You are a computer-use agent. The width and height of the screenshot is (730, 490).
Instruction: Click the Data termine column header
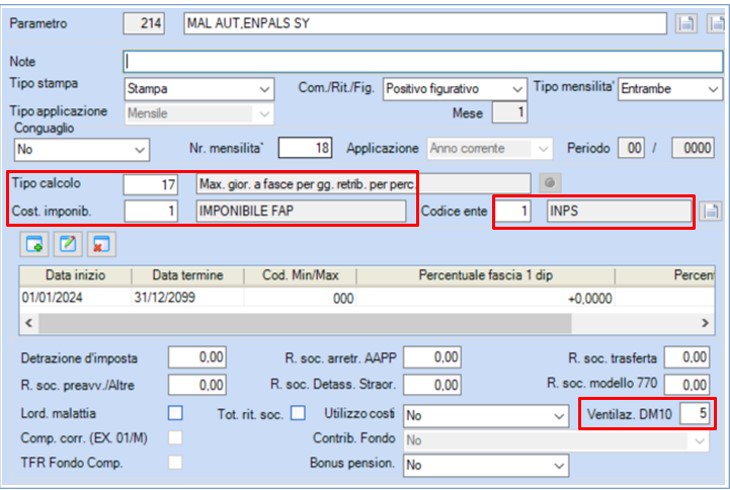click(x=188, y=275)
